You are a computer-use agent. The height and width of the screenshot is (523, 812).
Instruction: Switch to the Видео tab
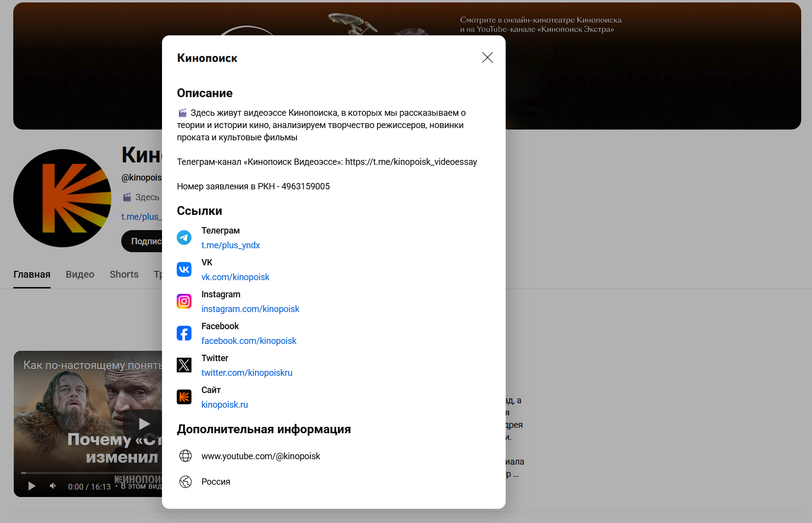80,274
